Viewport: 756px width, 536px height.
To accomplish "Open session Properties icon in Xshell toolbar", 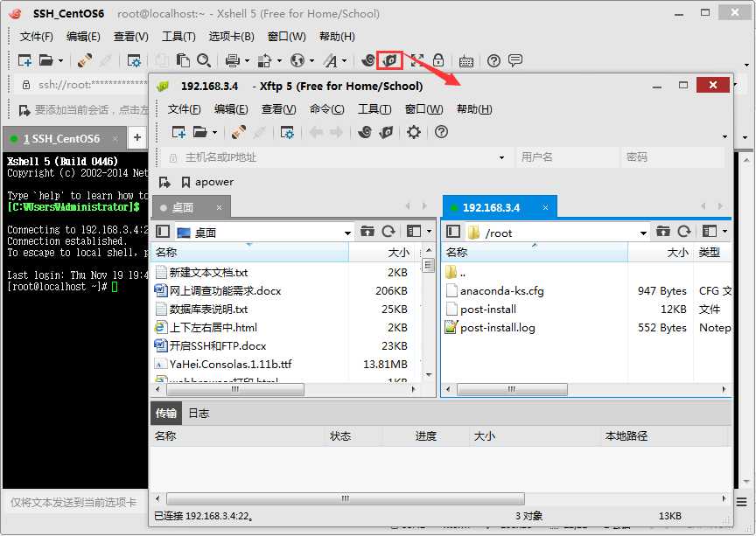I will click(x=134, y=60).
